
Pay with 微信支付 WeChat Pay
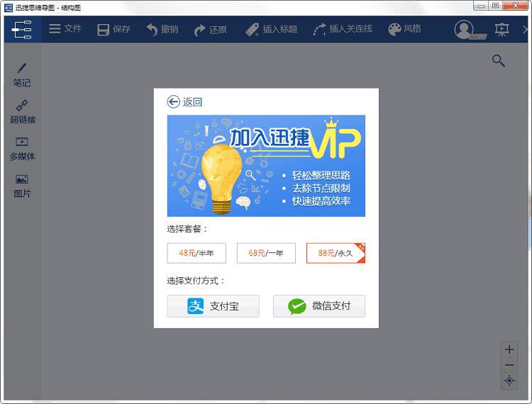[x=319, y=306]
